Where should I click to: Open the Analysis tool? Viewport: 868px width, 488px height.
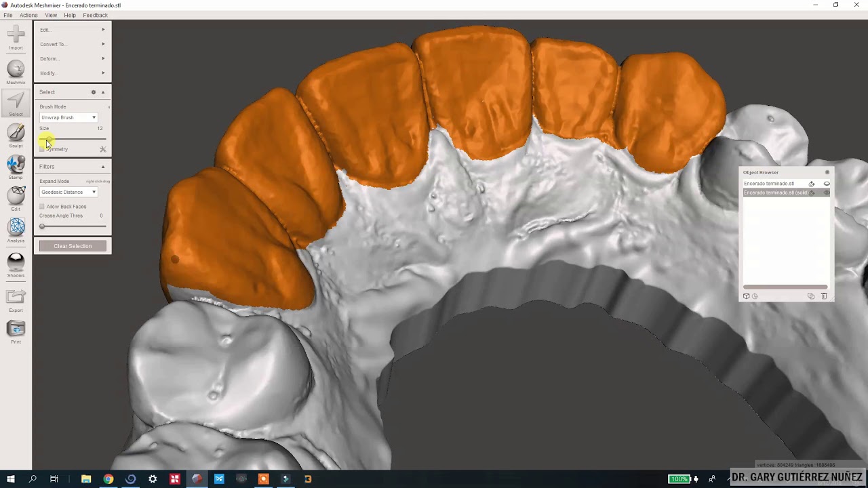(x=16, y=230)
